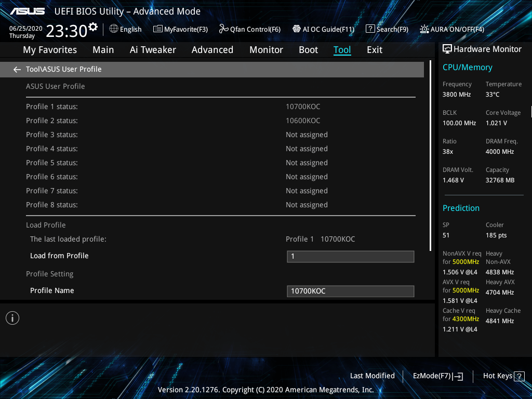Select the Load from Profile label
This screenshot has width=532, height=399.
(59, 256)
